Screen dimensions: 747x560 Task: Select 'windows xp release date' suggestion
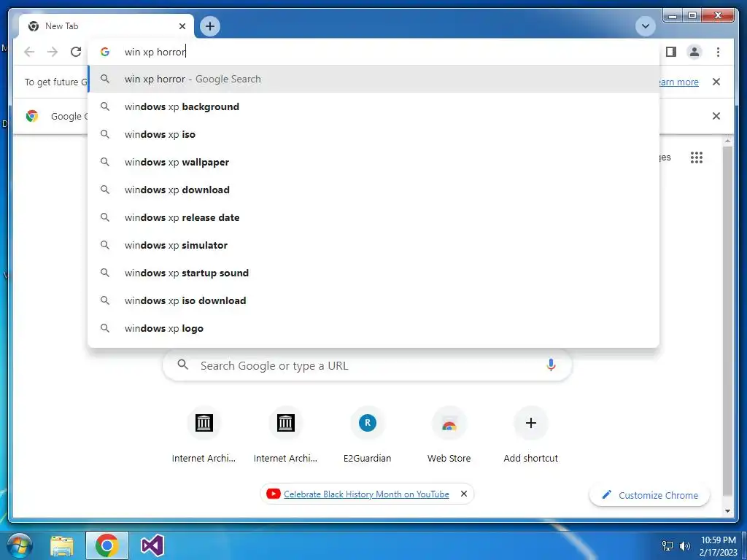tap(374, 217)
